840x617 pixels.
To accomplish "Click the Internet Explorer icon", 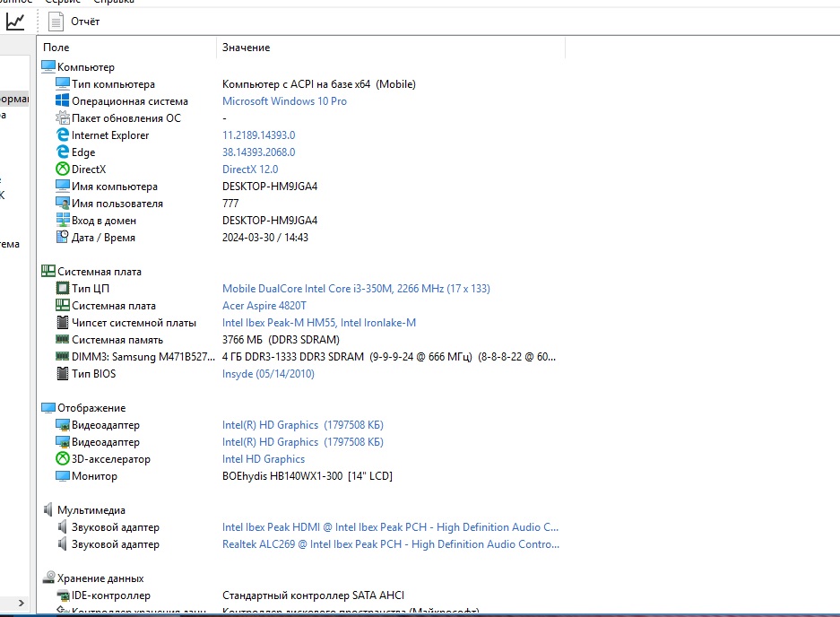I will pos(63,135).
